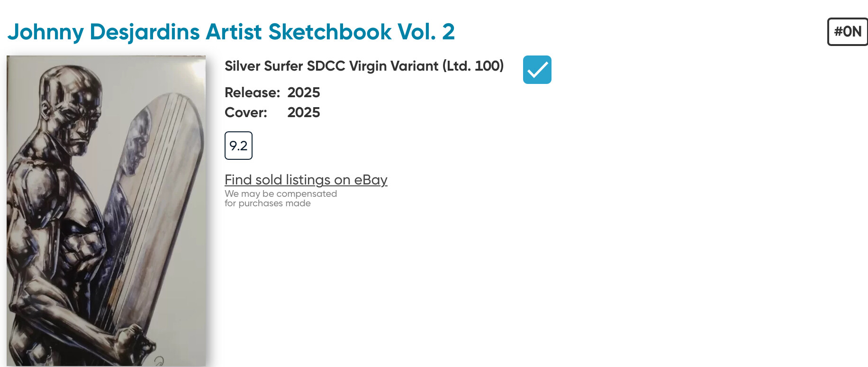868x367 pixels.
Task: Select the cover date 2025 value
Action: coord(304,112)
